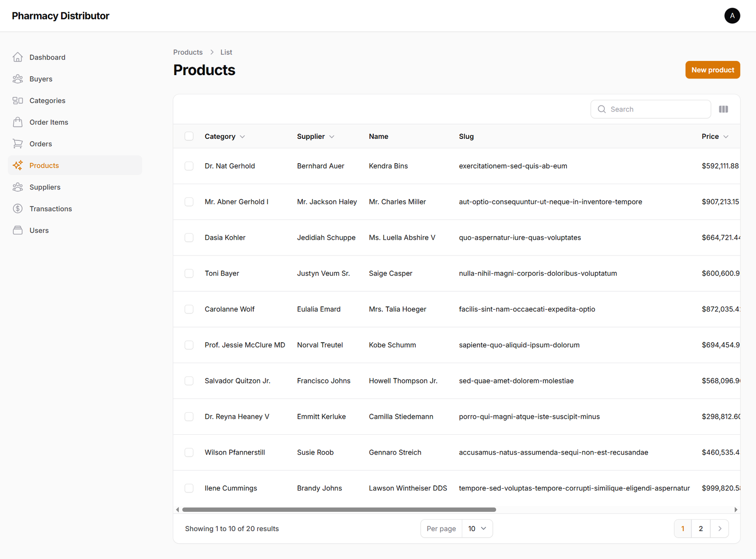Select the Buyers section icon
This screenshot has width=756, height=559.
(18, 79)
